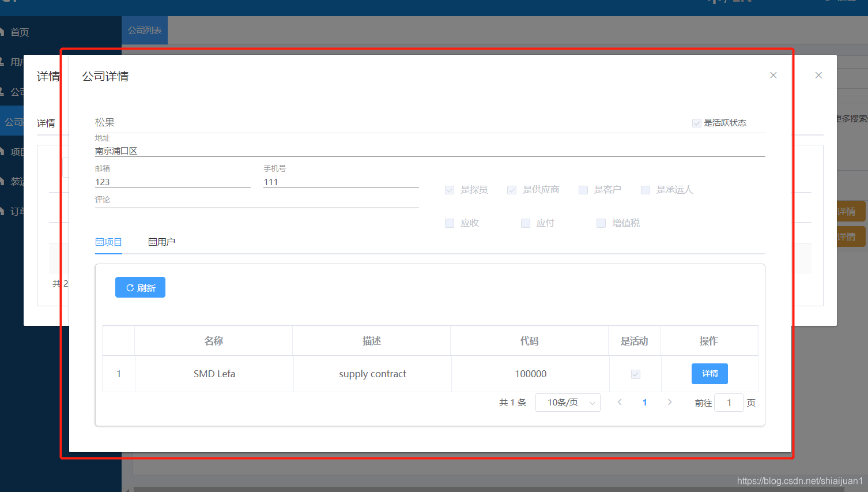Switch to the 用户 tab
Viewport: 868px width, 492px height.
[162, 242]
